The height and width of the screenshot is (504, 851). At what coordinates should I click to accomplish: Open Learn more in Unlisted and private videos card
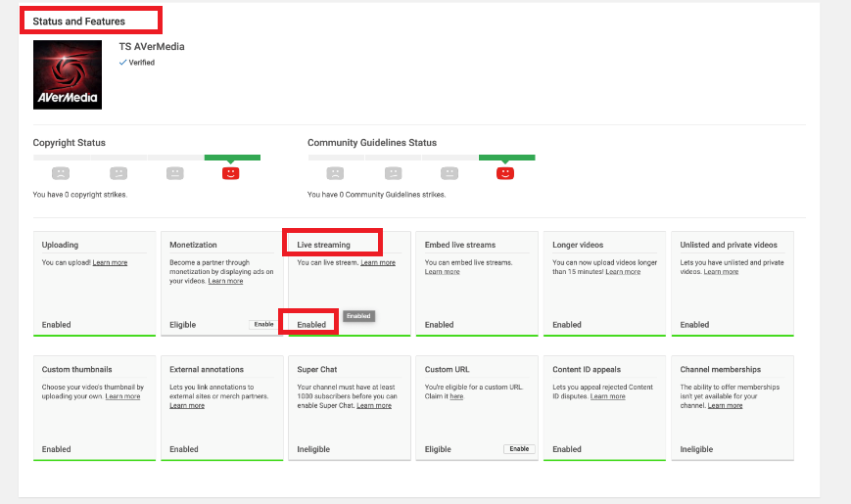click(722, 272)
